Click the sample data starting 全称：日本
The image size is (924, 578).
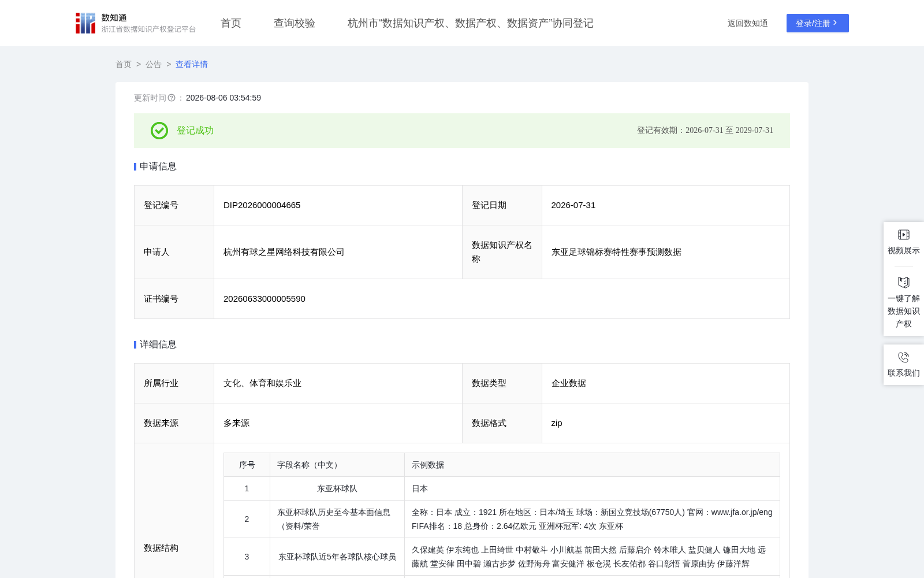593,519
